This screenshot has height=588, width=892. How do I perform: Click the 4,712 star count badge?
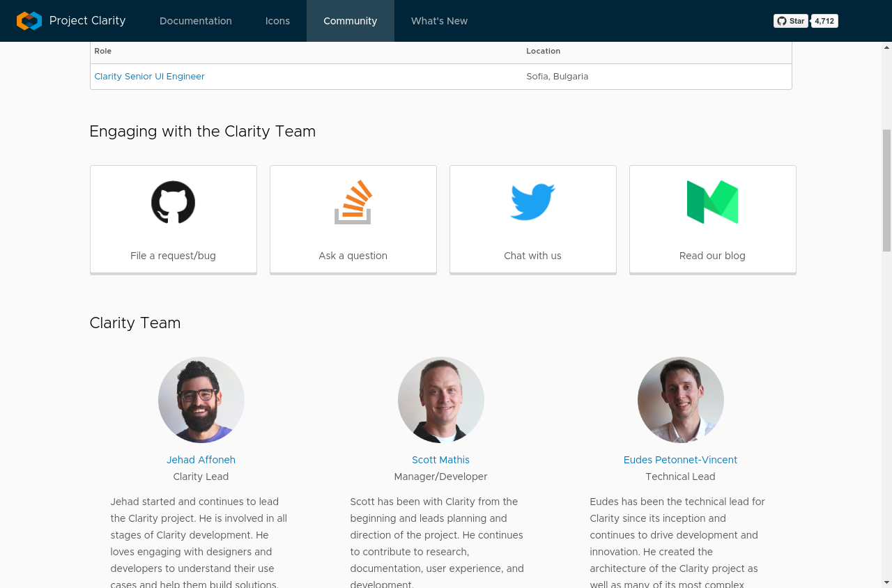pyautogui.click(x=824, y=21)
